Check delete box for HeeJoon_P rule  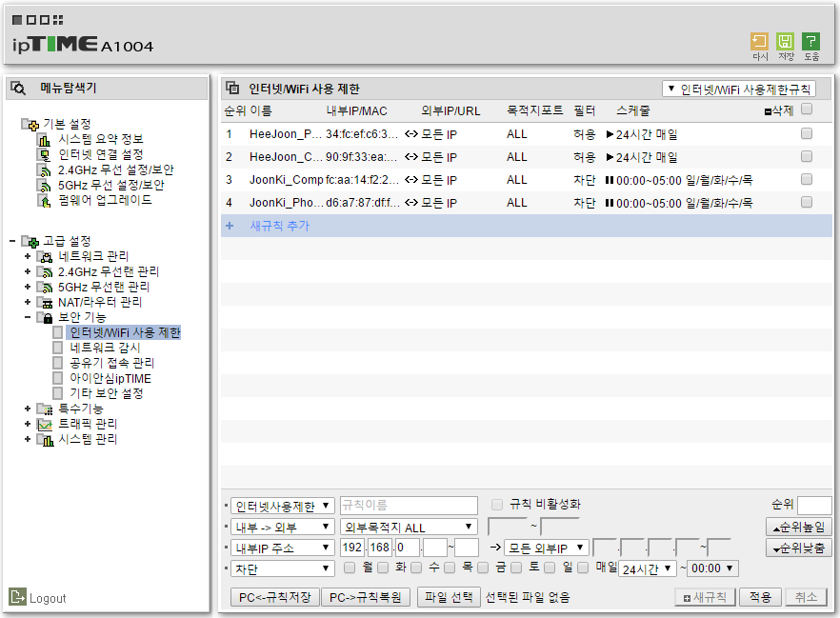point(807,133)
